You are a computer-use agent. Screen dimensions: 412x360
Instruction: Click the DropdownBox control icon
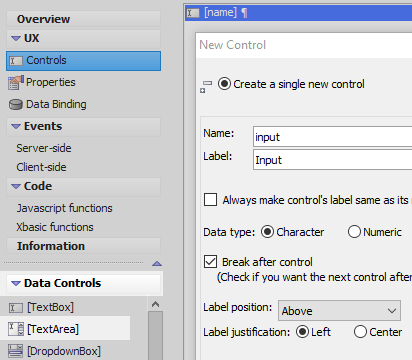click(15, 351)
